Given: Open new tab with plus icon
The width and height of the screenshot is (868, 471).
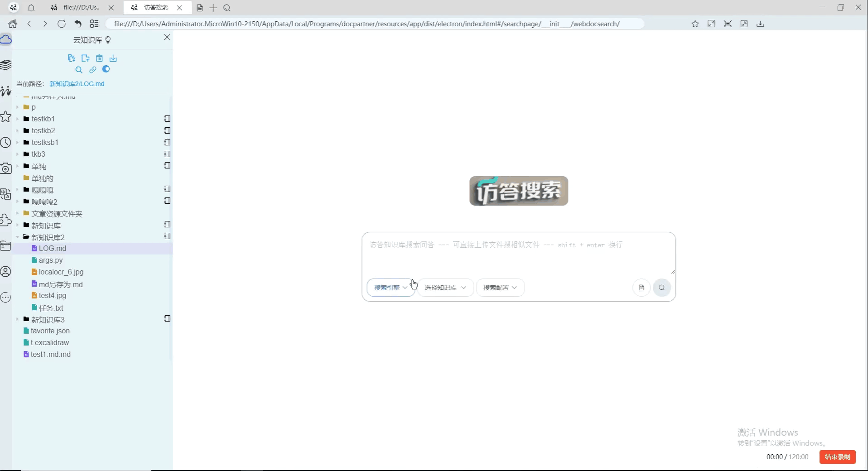Looking at the screenshot, I should tap(213, 8).
